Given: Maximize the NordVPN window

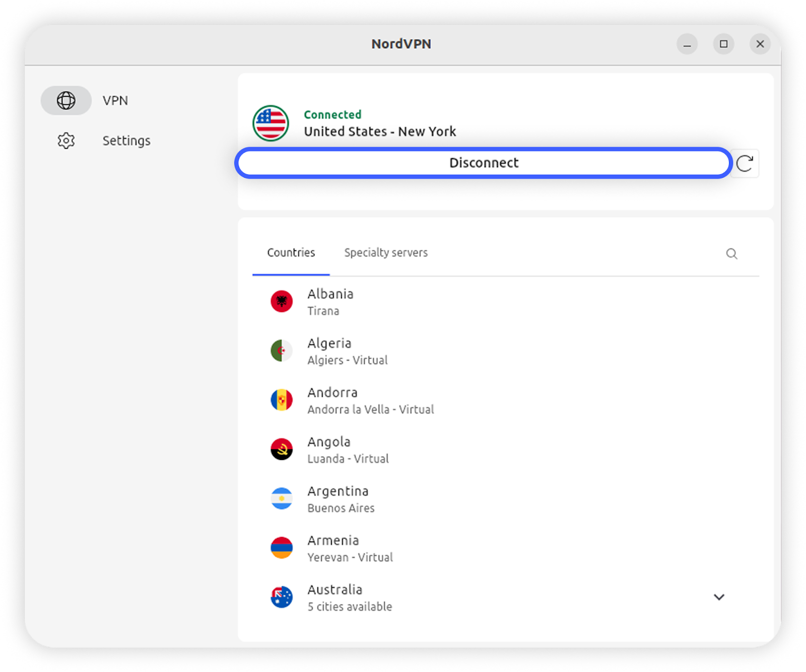Looking at the screenshot, I should point(723,44).
